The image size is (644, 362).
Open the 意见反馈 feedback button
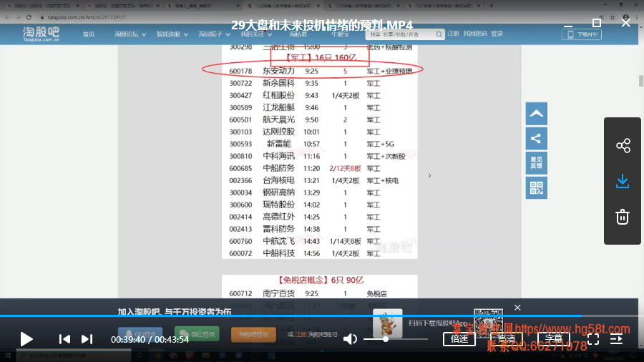click(537, 163)
